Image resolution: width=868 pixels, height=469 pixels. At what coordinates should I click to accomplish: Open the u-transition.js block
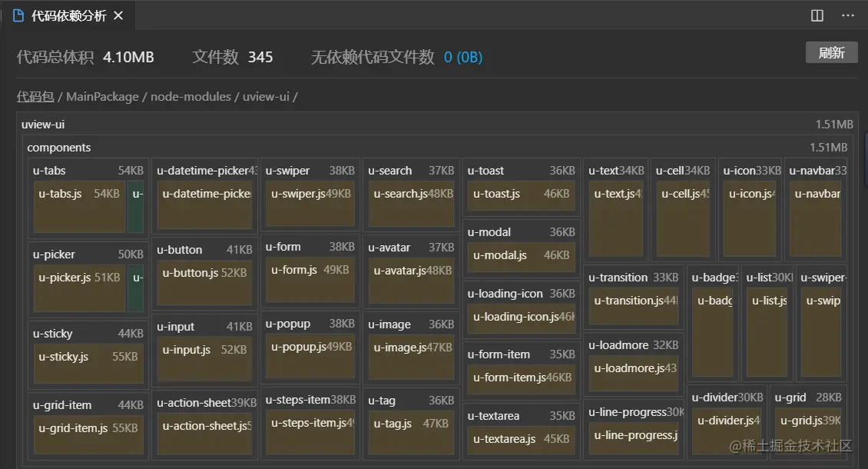point(634,307)
